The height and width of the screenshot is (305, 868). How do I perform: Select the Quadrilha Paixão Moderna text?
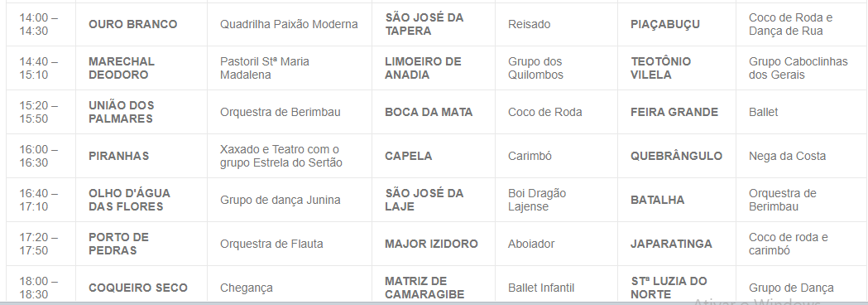pyautogui.click(x=289, y=24)
